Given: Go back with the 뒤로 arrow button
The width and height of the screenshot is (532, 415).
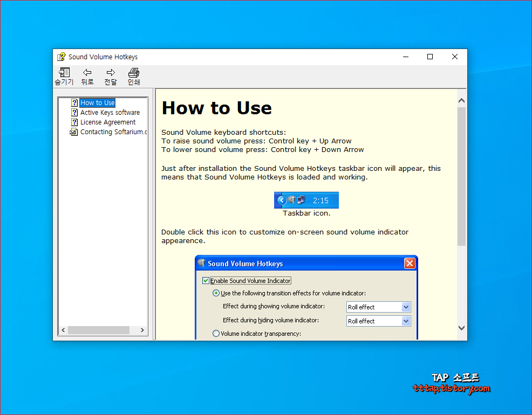Looking at the screenshot, I should [x=87, y=76].
